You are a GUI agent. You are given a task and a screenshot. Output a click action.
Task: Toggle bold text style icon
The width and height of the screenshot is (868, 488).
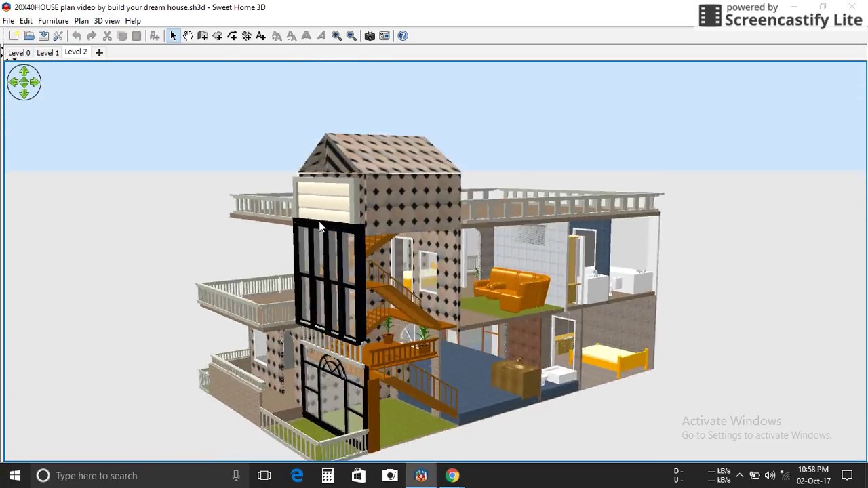[x=306, y=35]
